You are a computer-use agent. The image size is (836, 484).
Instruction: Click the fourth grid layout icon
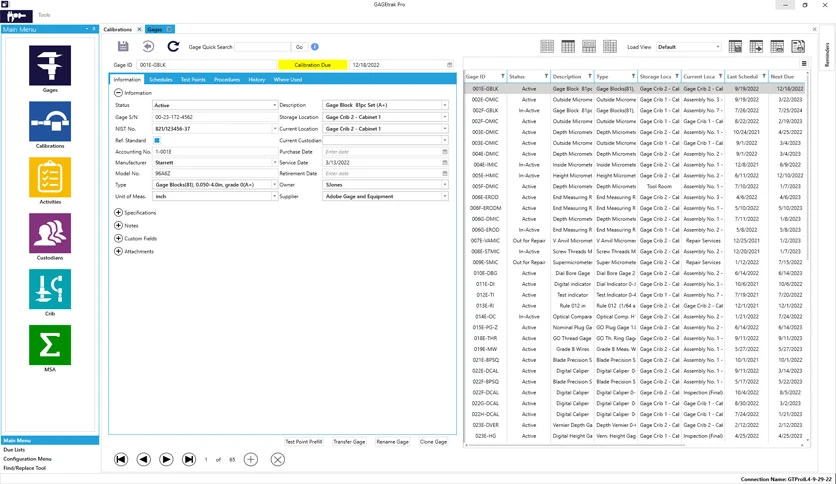609,46
